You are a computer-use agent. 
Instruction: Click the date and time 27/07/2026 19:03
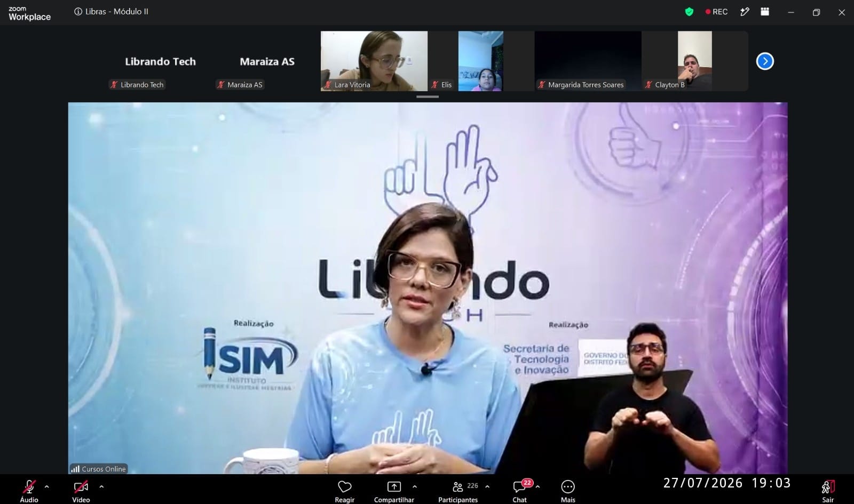coord(727,483)
